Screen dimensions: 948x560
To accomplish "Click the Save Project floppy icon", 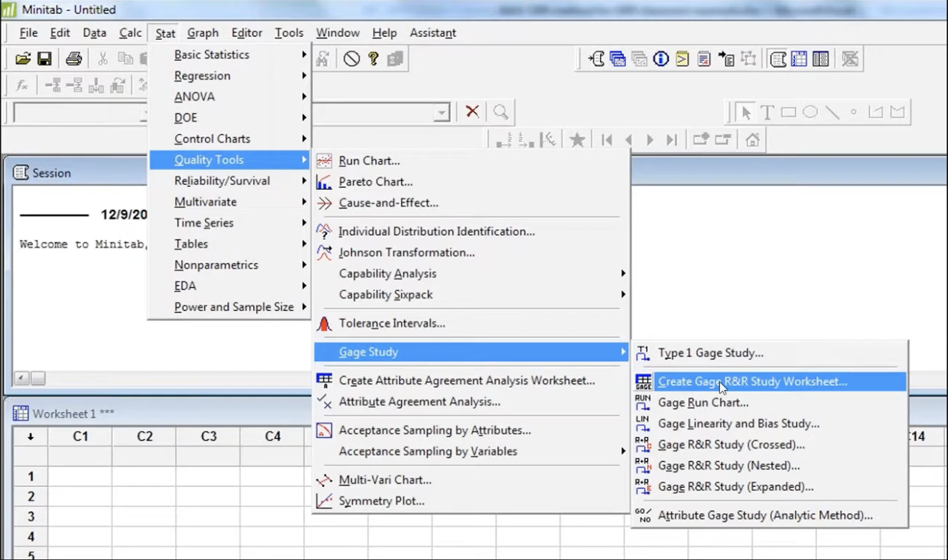I will tap(45, 59).
